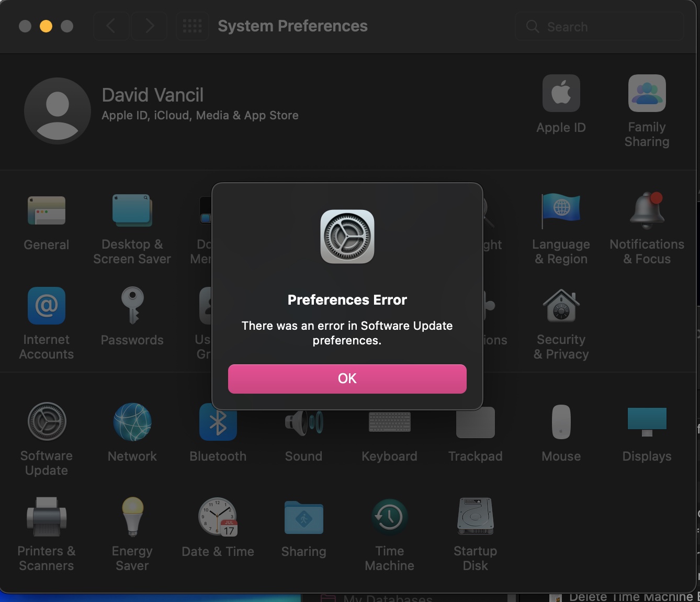Click the back navigation arrow
The image size is (700, 602).
pos(111,26)
